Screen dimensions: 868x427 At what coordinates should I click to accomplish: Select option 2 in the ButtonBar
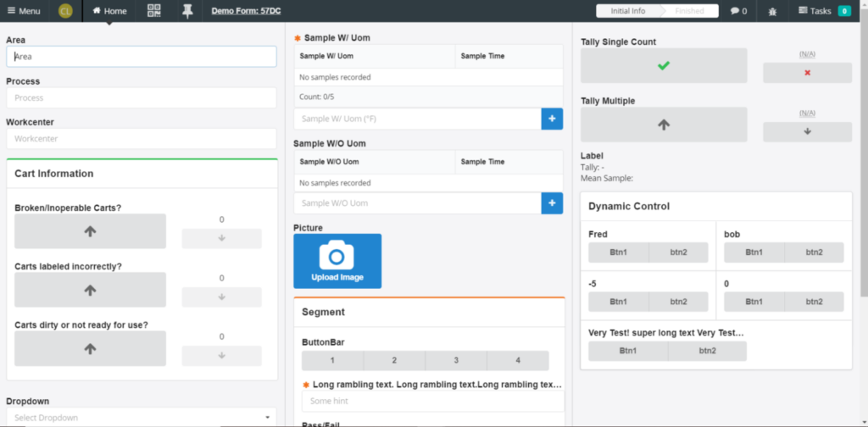tap(394, 361)
